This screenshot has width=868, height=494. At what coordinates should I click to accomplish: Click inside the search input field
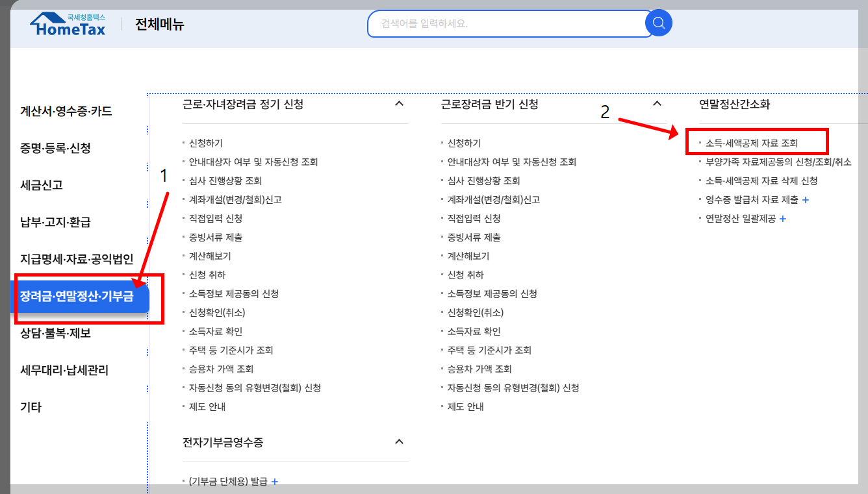pyautogui.click(x=507, y=23)
